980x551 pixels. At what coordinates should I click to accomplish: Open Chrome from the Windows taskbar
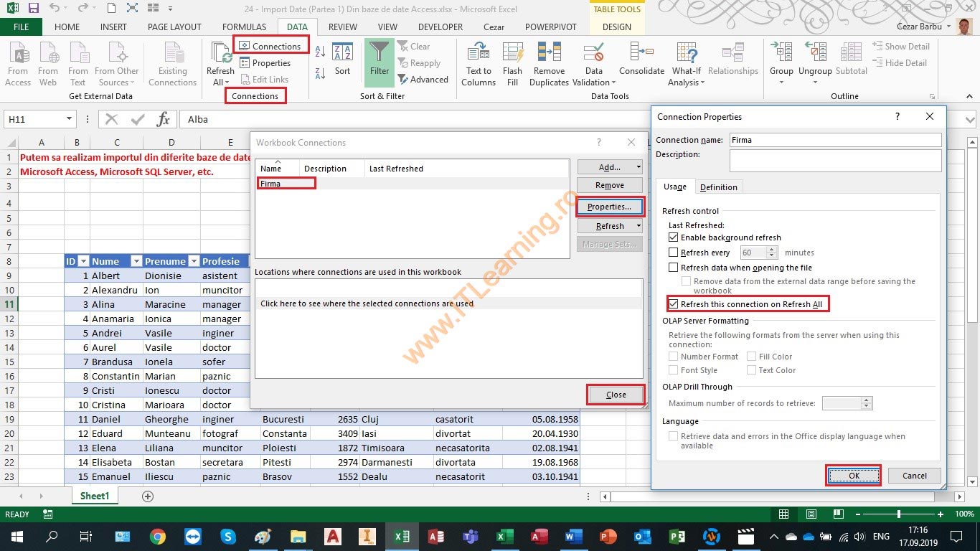click(158, 537)
